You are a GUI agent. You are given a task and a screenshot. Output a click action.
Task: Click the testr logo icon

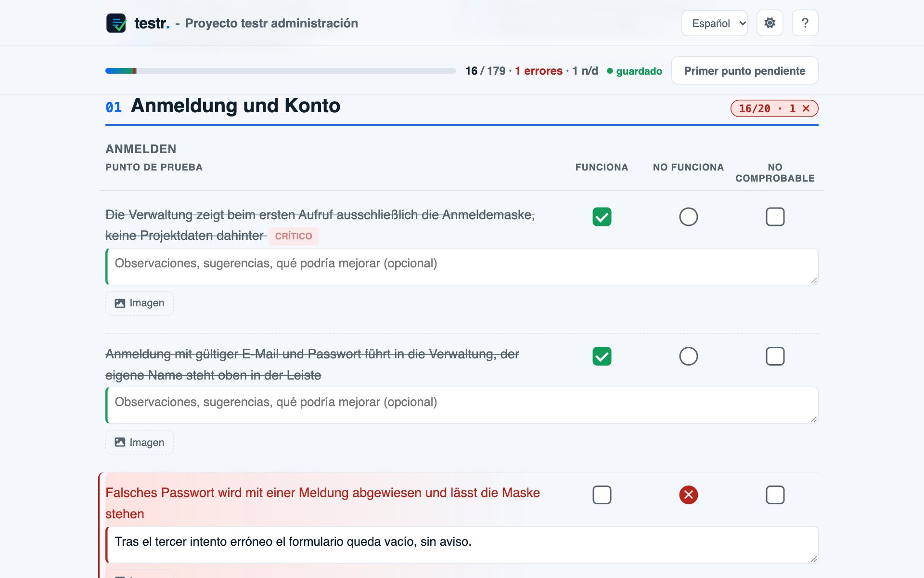tap(116, 23)
